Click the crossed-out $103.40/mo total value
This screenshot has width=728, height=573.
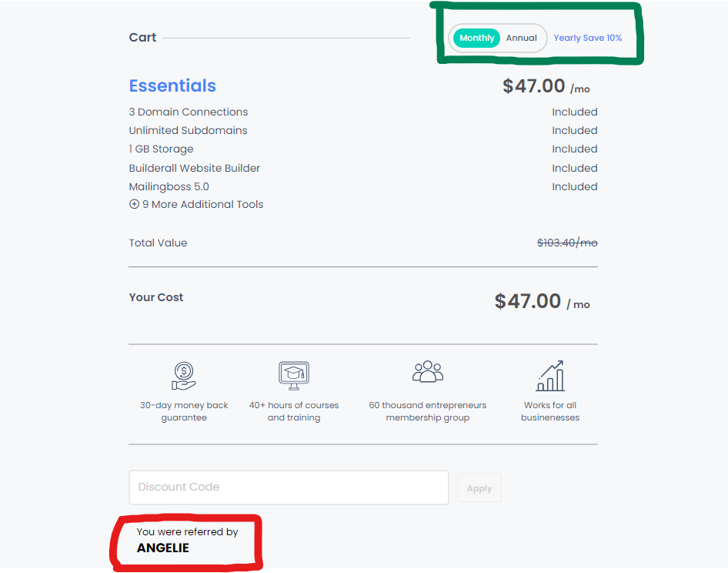[567, 243]
